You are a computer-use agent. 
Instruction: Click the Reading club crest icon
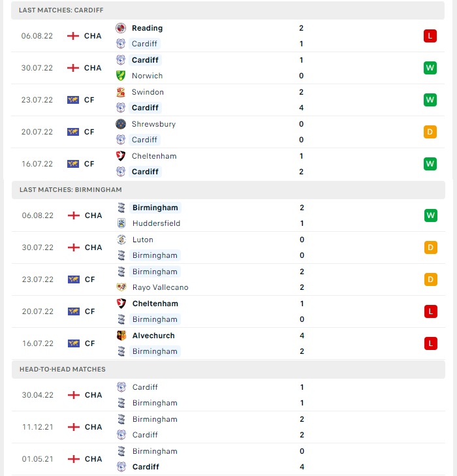click(121, 28)
